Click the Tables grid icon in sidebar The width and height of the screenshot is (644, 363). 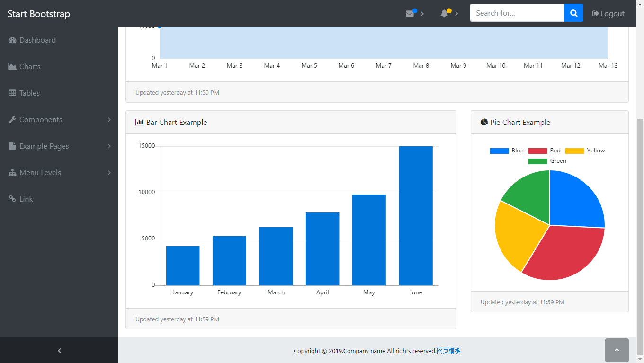(13, 93)
